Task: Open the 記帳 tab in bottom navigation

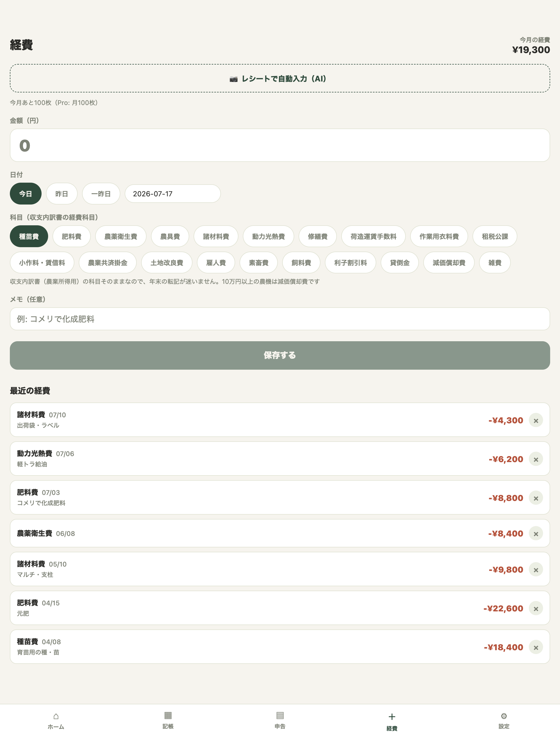Action: tap(168, 721)
